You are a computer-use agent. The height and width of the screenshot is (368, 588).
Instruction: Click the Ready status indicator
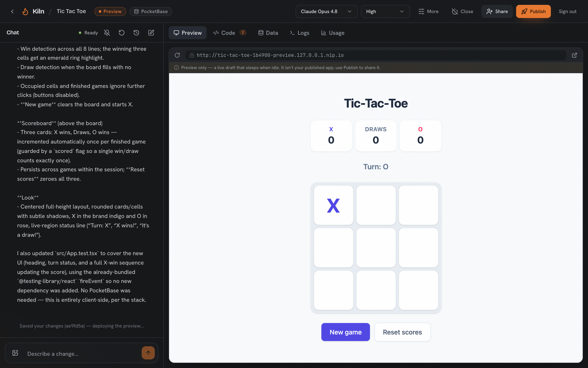click(x=88, y=33)
